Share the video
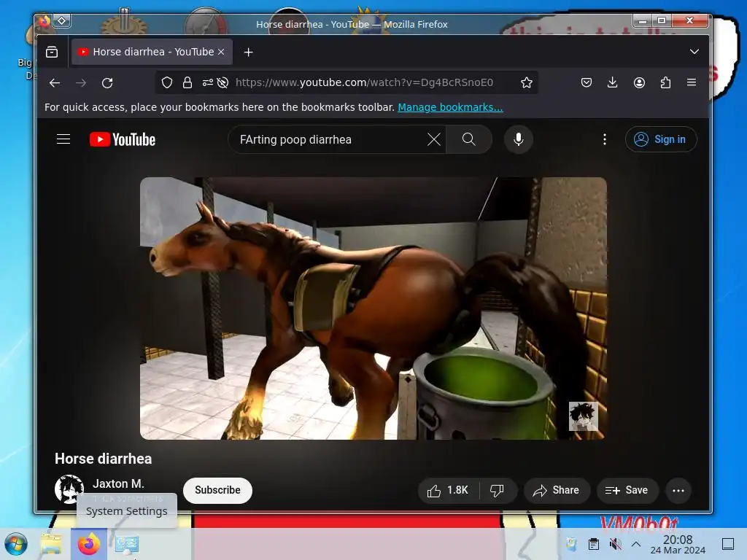The image size is (747, 560). [x=557, y=491]
